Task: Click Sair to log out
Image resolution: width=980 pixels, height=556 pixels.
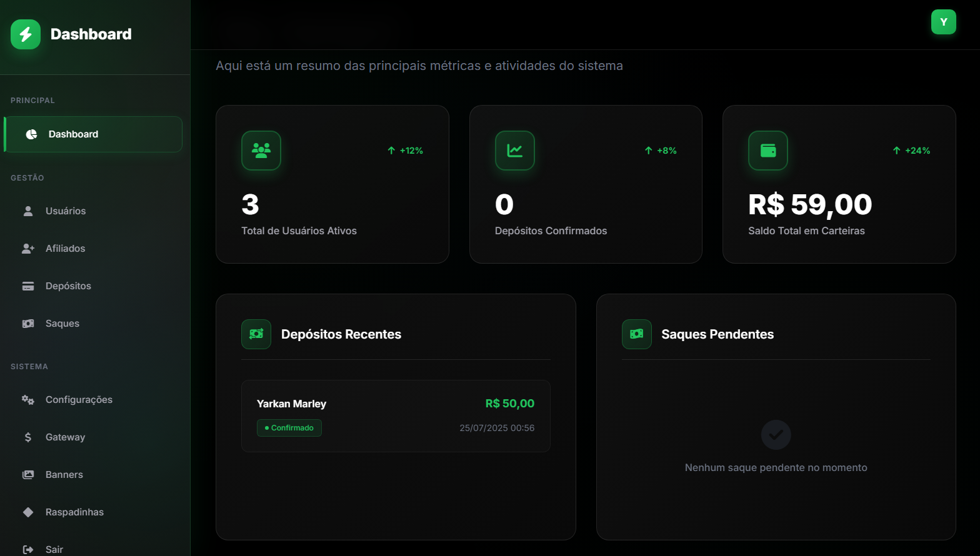Action: coord(54,549)
